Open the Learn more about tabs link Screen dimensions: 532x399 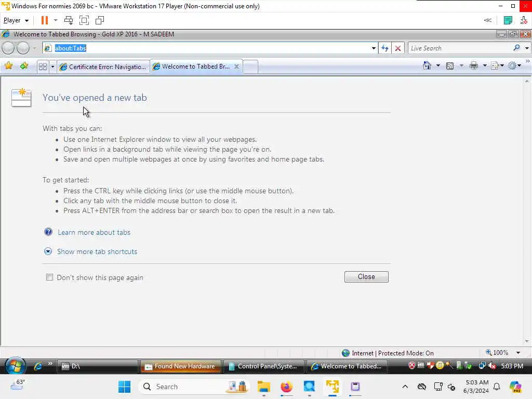point(94,232)
